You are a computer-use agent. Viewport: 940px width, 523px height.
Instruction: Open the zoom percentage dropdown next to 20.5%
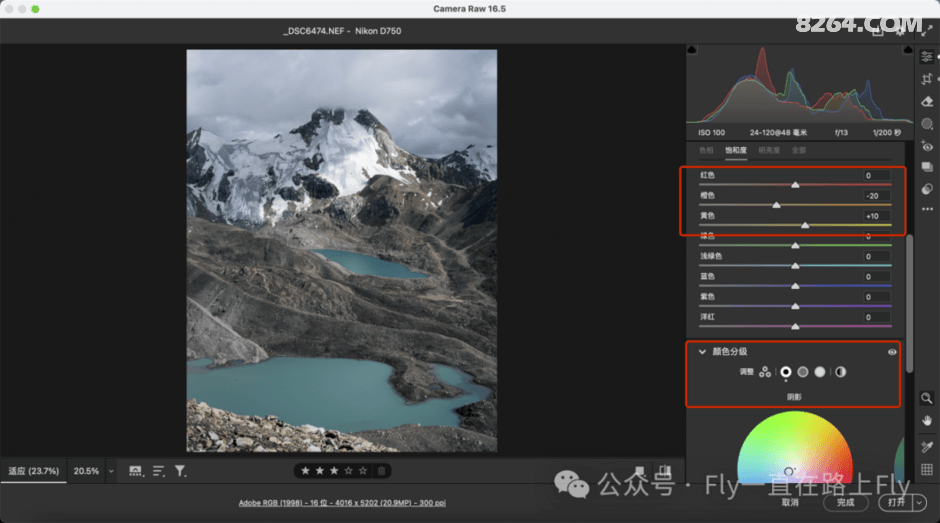click(110, 471)
